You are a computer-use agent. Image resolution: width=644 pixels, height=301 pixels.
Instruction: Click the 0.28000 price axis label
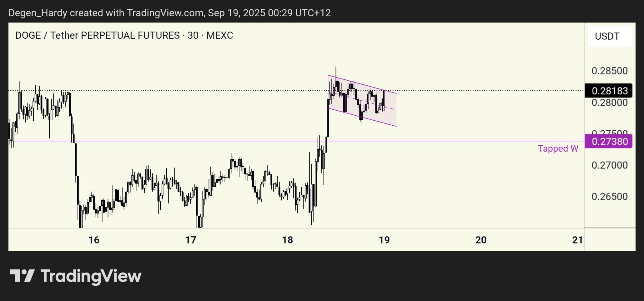click(x=609, y=103)
